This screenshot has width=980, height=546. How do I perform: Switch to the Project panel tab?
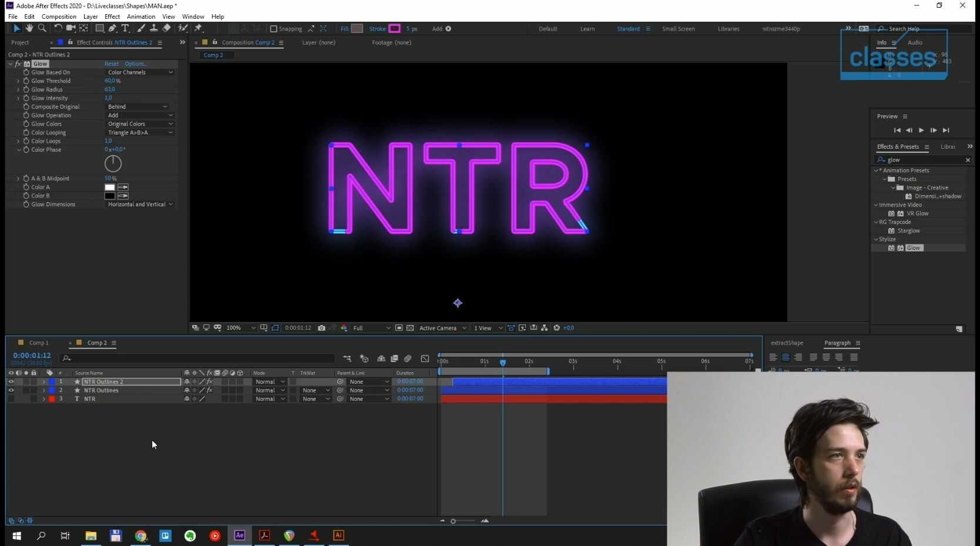click(x=20, y=43)
